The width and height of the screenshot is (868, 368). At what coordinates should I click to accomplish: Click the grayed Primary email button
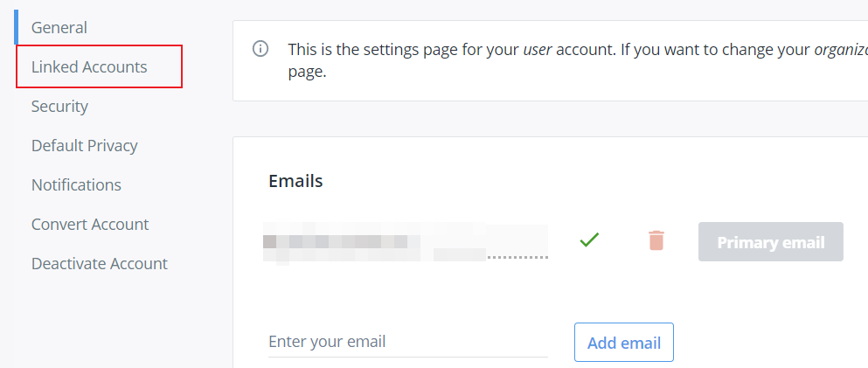point(771,242)
